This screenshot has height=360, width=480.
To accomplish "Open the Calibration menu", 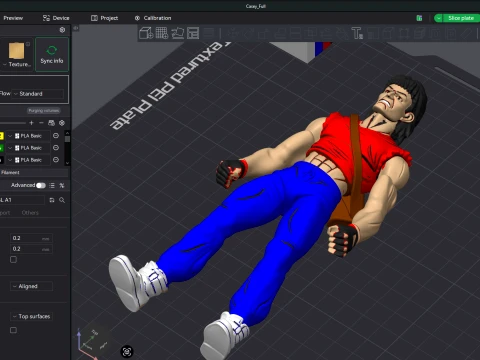I will click(153, 18).
